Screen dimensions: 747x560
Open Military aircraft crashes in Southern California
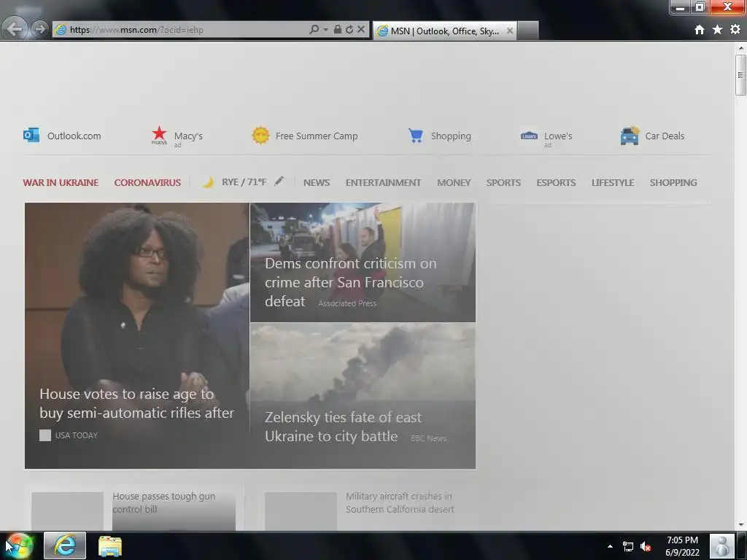pyautogui.click(x=400, y=502)
